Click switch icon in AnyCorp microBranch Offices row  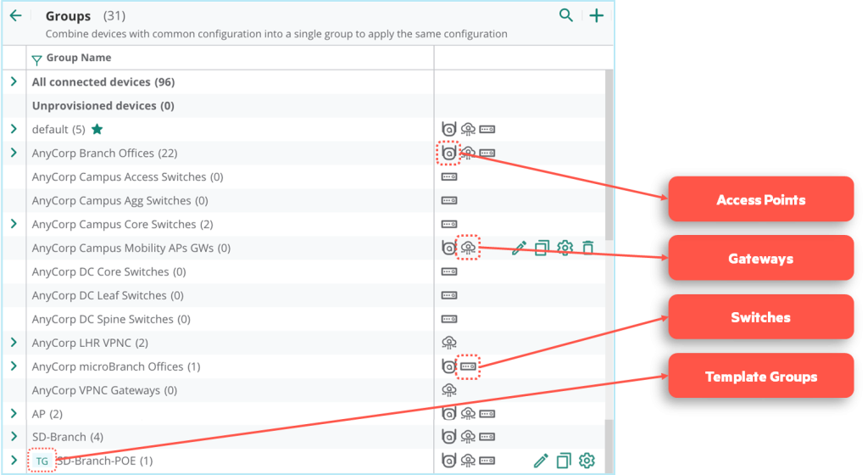[469, 366]
